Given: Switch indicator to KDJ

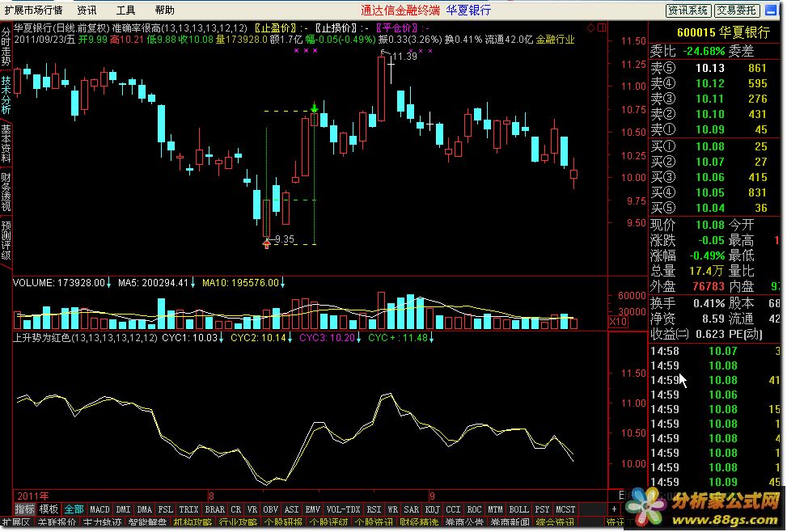Looking at the screenshot, I should (432, 509).
